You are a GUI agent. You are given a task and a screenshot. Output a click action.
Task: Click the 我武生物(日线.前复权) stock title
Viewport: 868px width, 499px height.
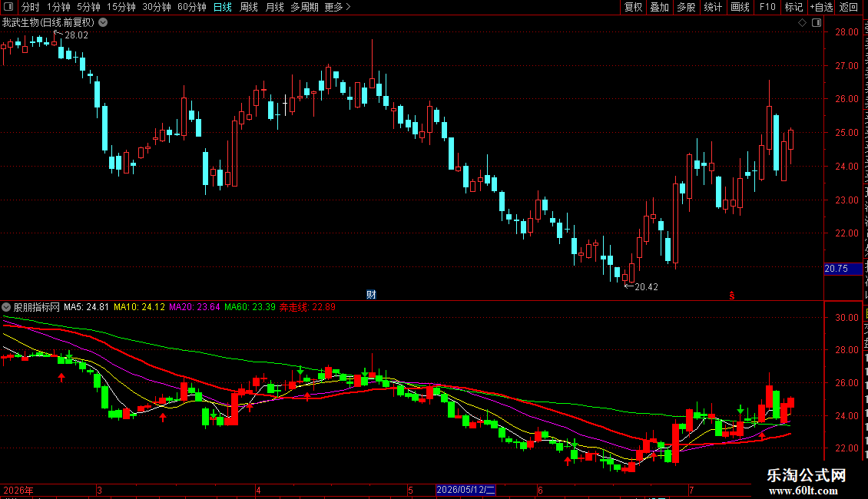(48, 23)
